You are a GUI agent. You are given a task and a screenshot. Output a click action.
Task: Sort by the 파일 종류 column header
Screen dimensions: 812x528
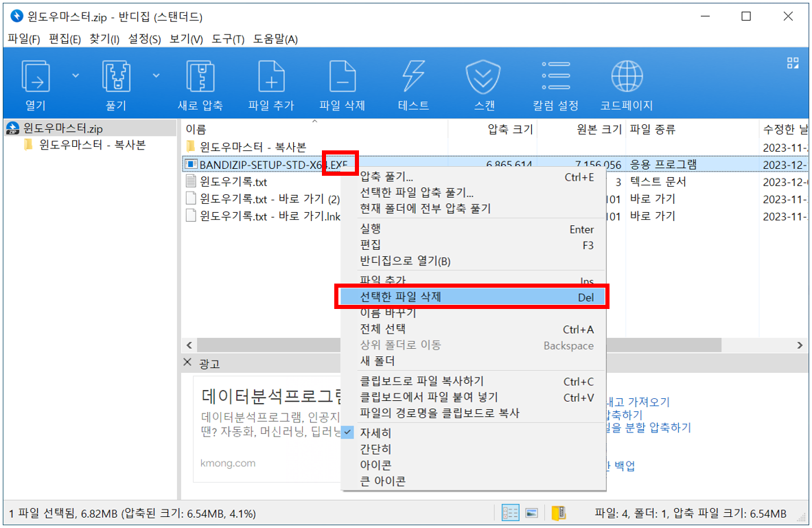pos(693,129)
